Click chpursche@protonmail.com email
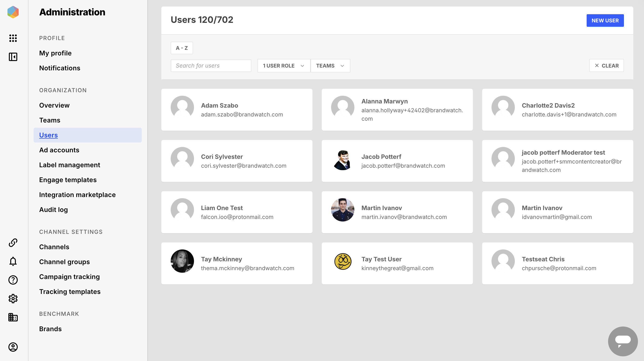Screen dimensions: 644x361 (559, 268)
